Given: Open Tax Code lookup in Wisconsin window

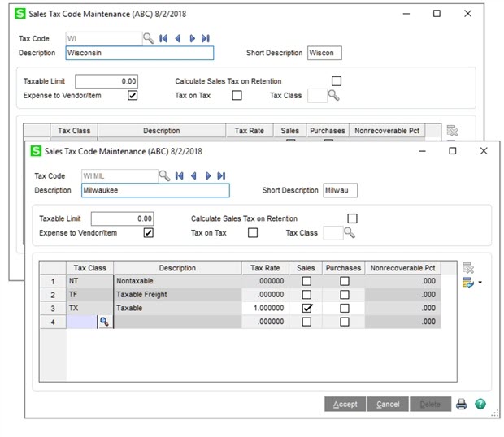Looking at the screenshot, I should pos(148,38).
